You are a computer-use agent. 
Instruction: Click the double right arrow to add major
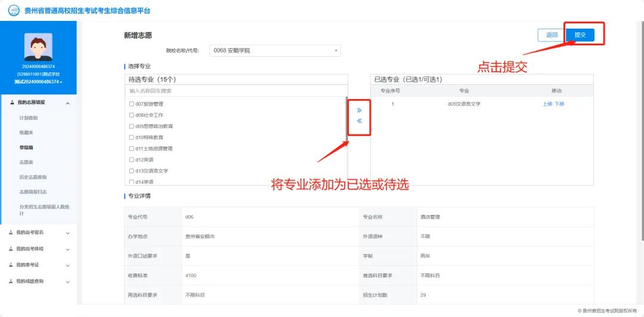click(x=359, y=110)
